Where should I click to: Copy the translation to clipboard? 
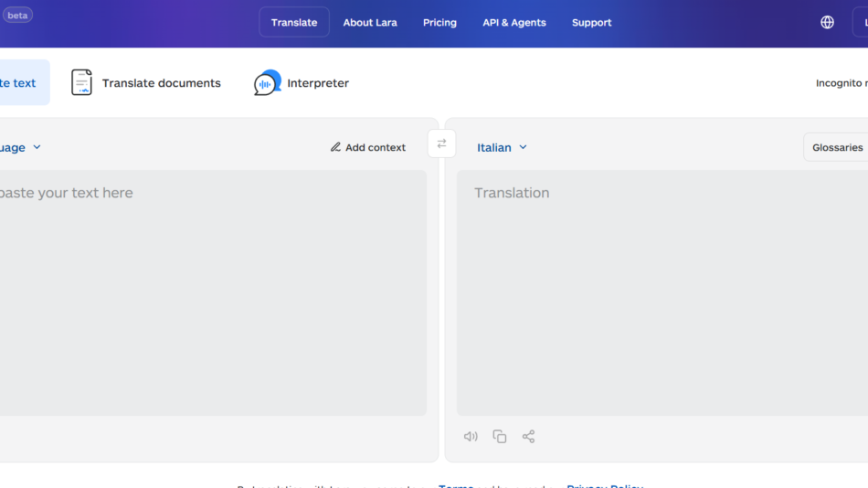tap(500, 437)
